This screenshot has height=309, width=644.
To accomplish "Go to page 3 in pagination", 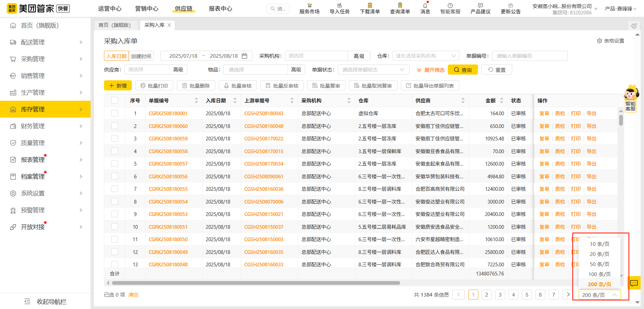I will (500, 295).
